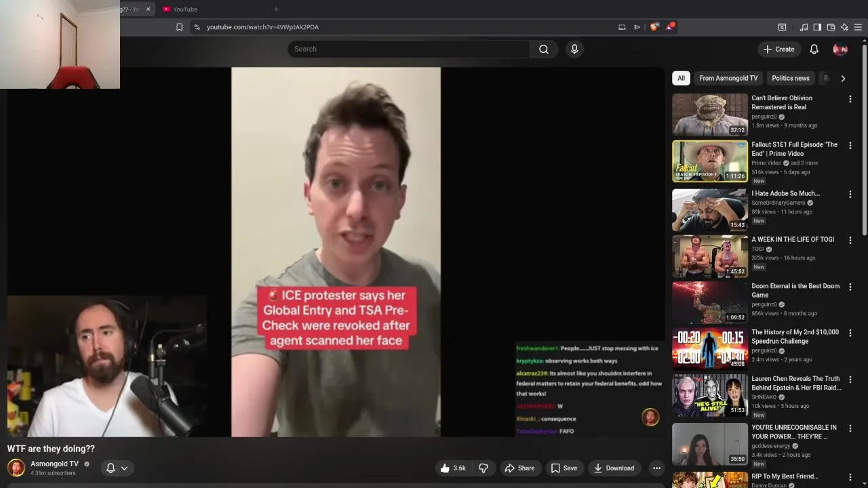Click the SHNEAKO channel name
This screenshot has height=488, width=868.
click(764, 397)
